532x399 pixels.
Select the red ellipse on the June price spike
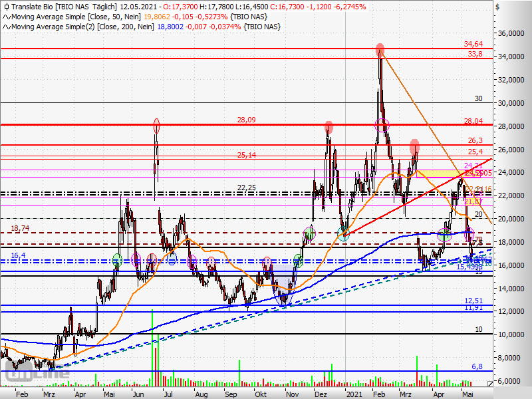pyautogui.click(x=157, y=124)
